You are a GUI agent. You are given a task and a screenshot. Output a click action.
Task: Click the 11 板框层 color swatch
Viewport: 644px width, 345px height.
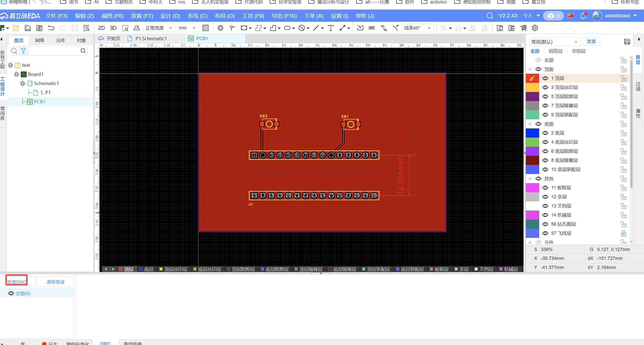click(x=532, y=188)
